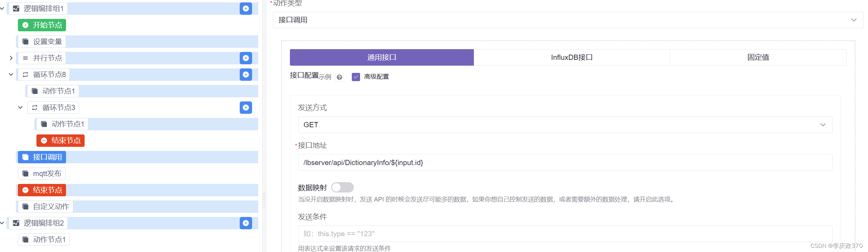Click the plus icon on 循环节点8 row
868x252 pixels.
(x=246, y=75)
